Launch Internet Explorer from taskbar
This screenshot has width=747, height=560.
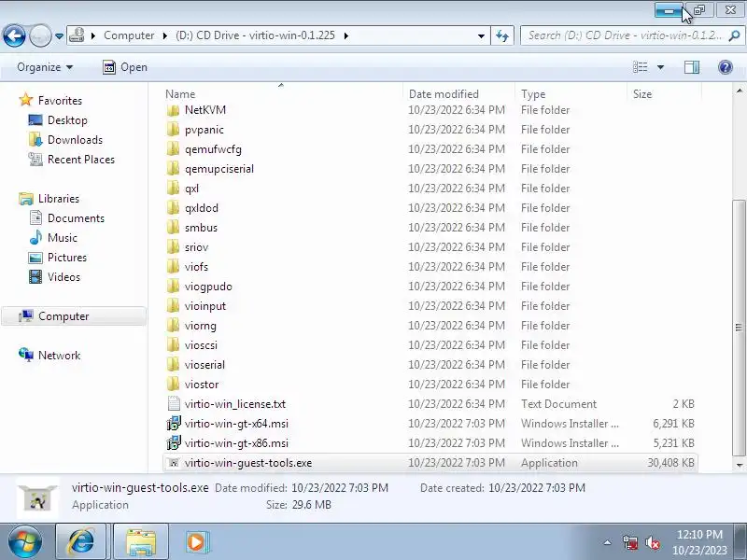(x=82, y=541)
